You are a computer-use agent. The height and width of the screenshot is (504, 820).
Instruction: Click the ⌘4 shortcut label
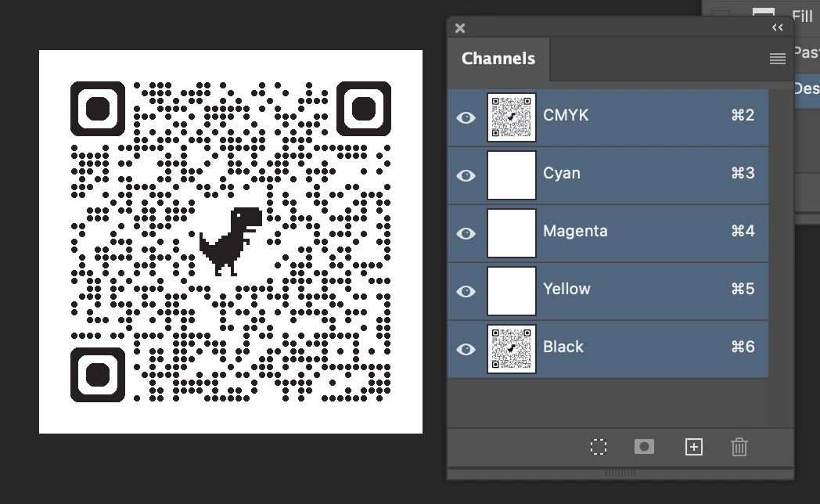tap(743, 231)
